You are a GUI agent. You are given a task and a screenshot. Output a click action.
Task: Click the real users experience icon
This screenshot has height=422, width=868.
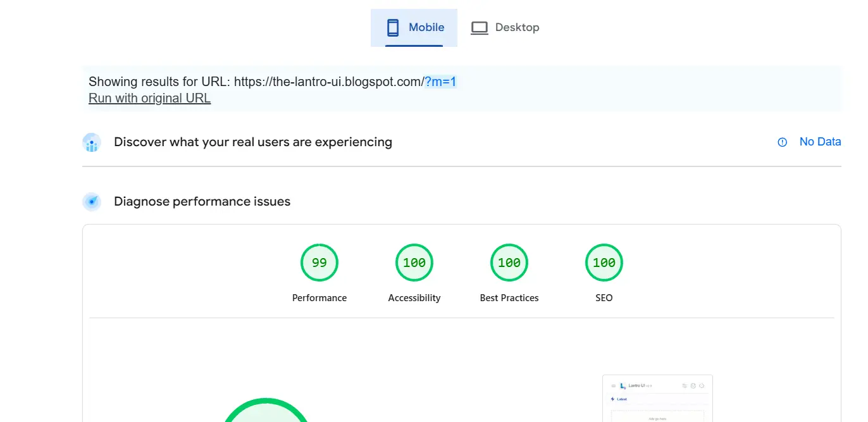click(92, 142)
